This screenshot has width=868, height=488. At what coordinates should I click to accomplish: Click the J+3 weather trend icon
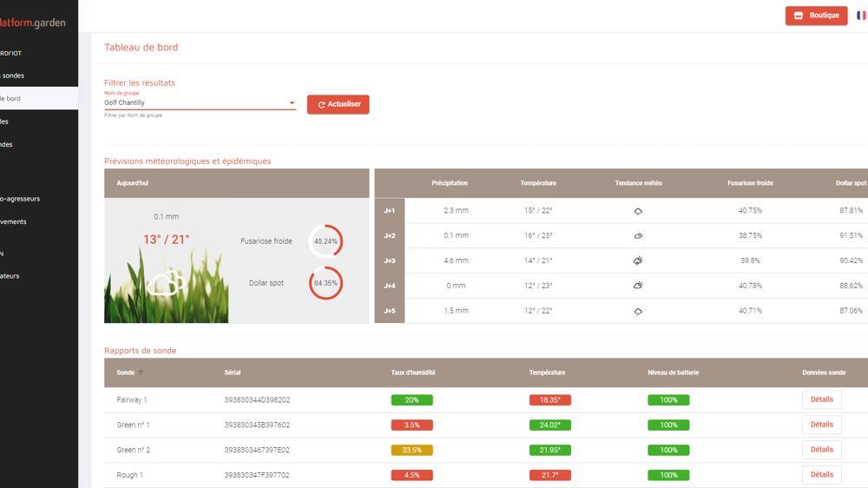(x=638, y=260)
